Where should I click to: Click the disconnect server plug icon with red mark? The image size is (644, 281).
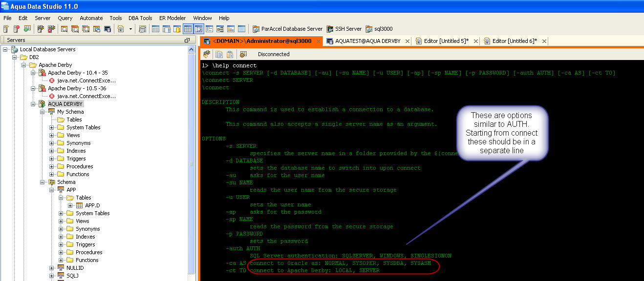pyautogui.click(x=51, y=29)
